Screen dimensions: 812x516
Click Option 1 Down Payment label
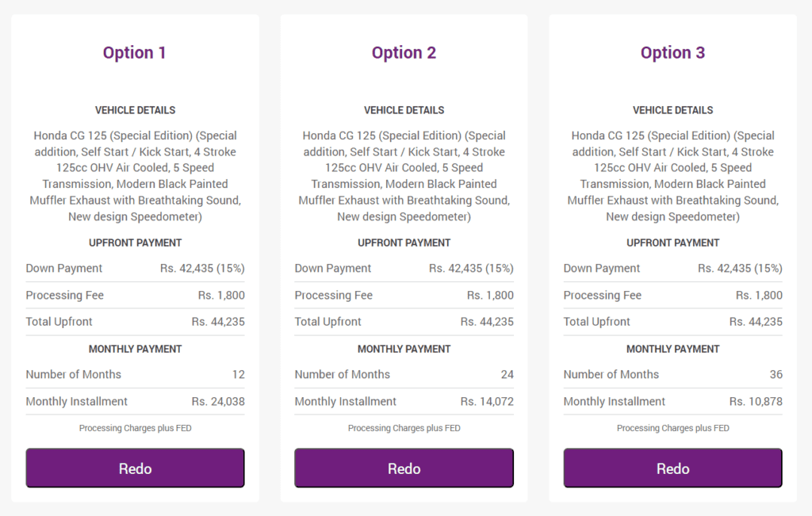pos(64,268)
